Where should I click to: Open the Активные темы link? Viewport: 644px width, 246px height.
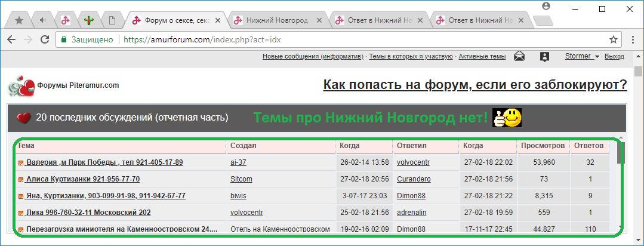pyautogui.click(x=482, y=57)
